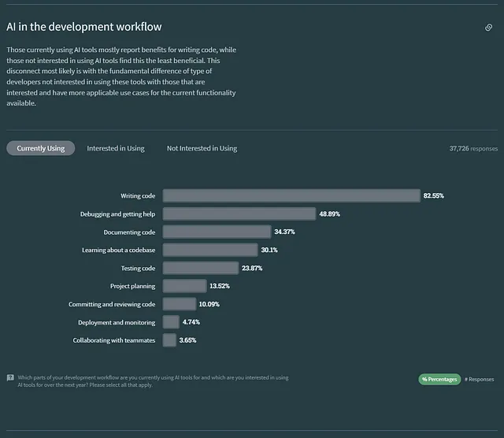Screen dimensions: 504x438
Task: Click the 48.89% value label
Action: click(x=329, y=213)
